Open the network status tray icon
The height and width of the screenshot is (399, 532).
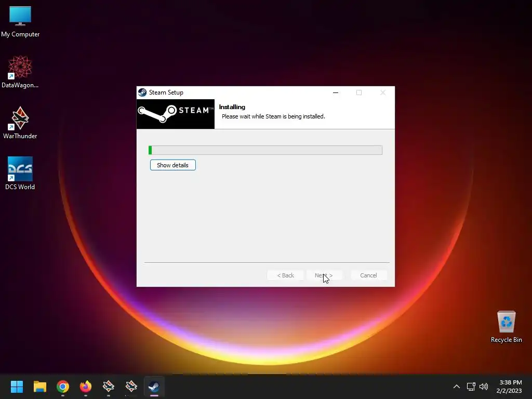(471, 387)
